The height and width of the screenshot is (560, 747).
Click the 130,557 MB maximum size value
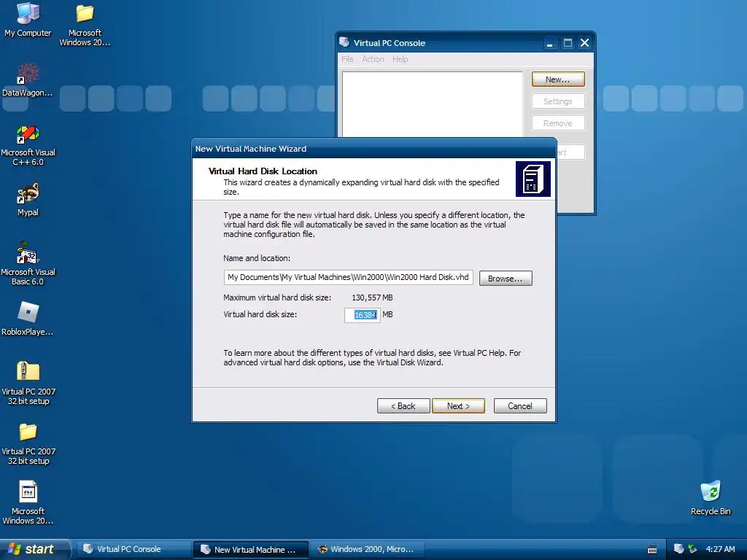[x=373, y=297]
